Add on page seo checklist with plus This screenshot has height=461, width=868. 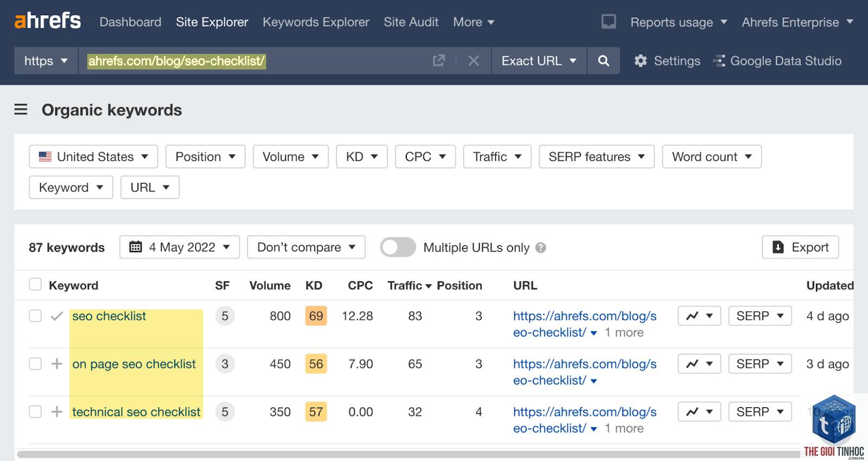[x=56, y=364]
